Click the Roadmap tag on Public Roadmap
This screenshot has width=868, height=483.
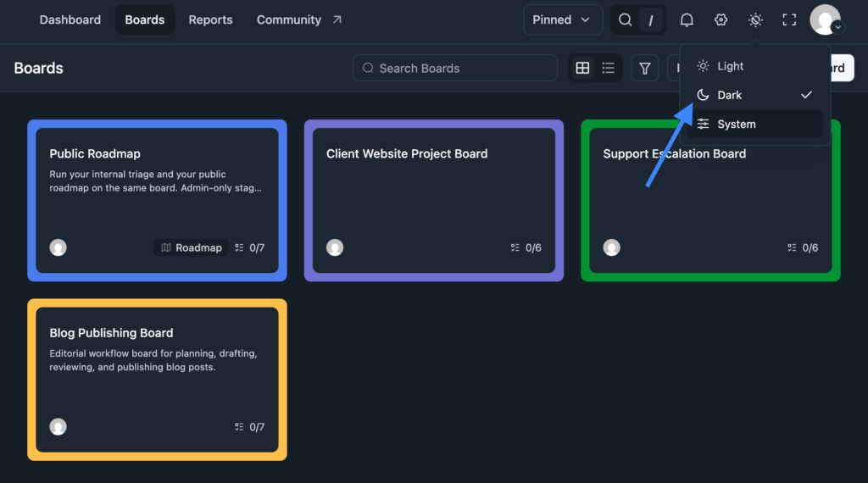tap(192, 248)
